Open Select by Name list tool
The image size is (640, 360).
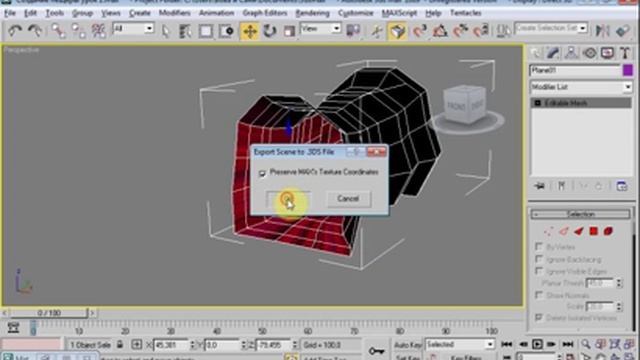[185, 31]
